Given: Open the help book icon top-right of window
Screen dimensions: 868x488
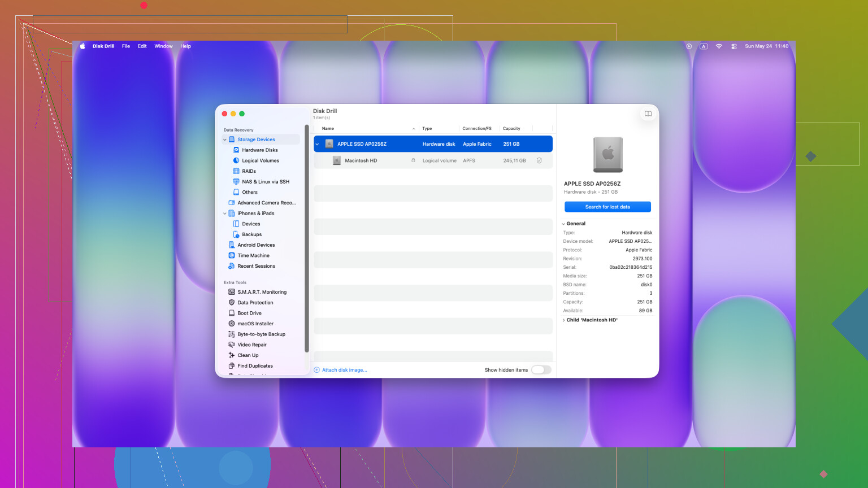Looking at the screenshot, I should pos(648,114).
